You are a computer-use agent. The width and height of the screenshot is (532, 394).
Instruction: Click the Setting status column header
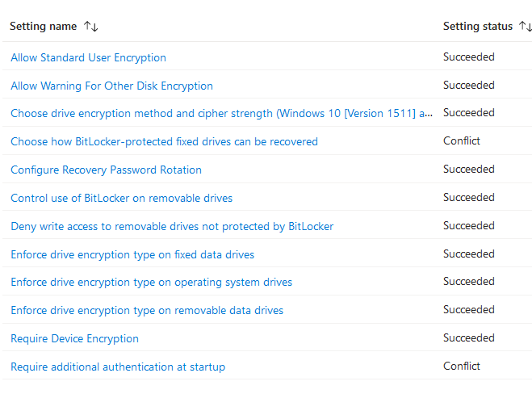click(477, 27)
